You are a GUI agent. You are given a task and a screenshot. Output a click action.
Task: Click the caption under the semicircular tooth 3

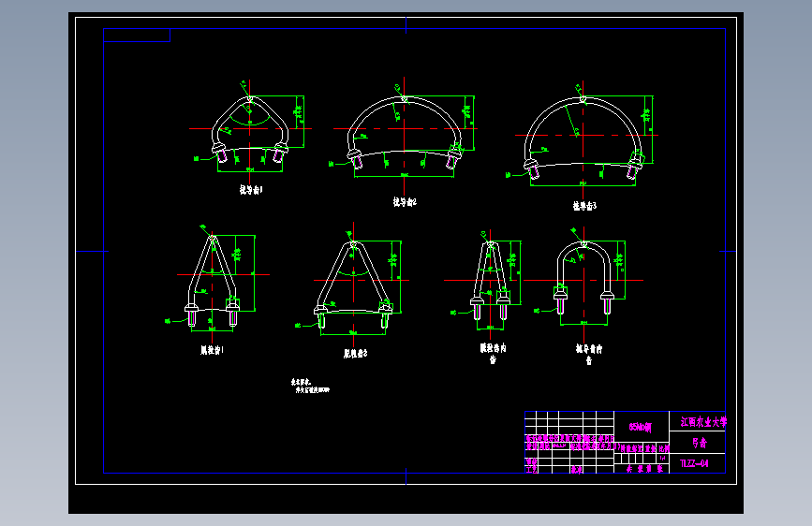(x=584, y=206)
